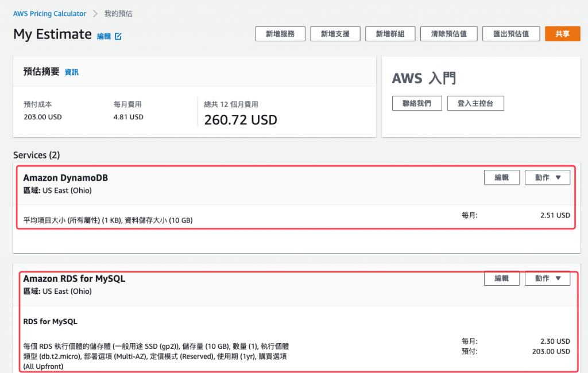Click the 清除預估值 button
The image size is (588, 373).
pyautogui.click(x=449, y=34)
